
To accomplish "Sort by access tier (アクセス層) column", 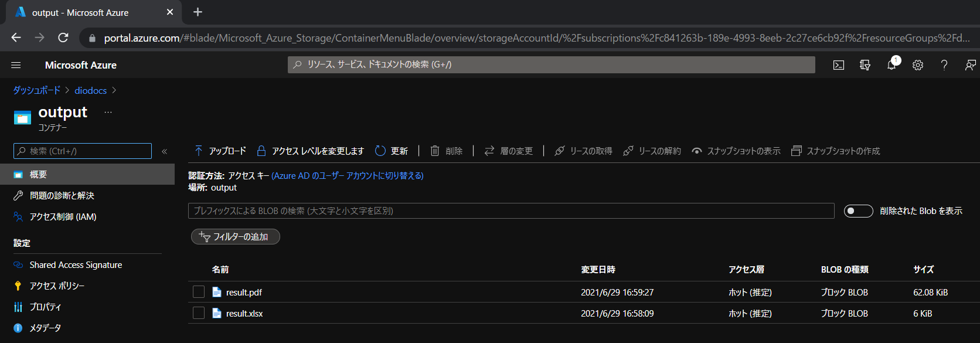I will pyautogui.click(x=746, y=270).
